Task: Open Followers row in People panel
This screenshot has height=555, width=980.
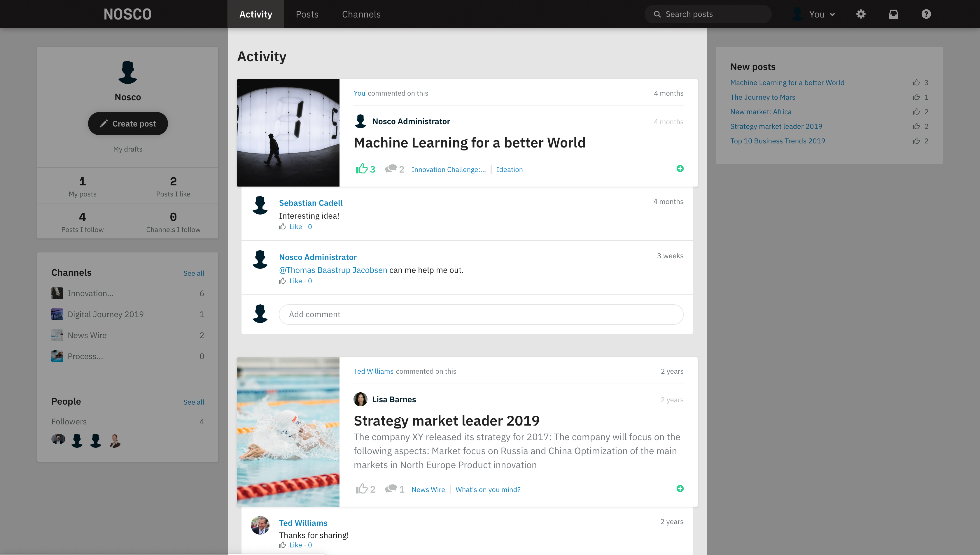Action: tap(128, 421)
